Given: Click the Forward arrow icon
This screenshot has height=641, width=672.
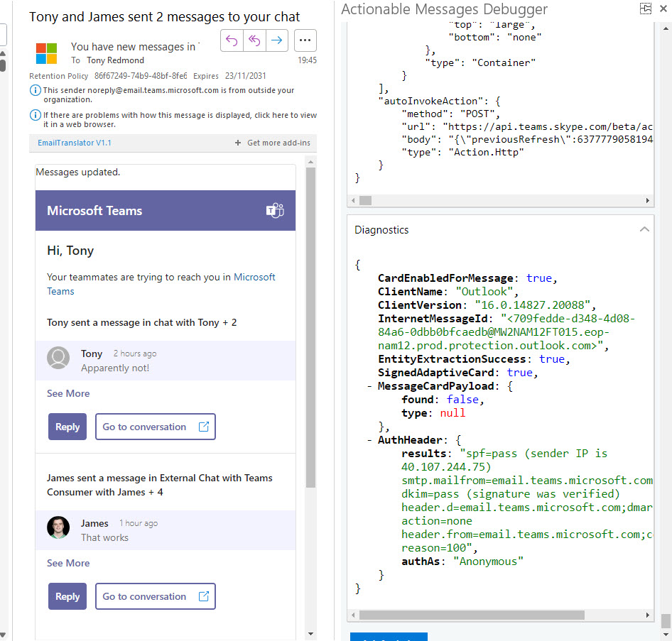Looking at the screenshot, I should (x=276, y=40).
